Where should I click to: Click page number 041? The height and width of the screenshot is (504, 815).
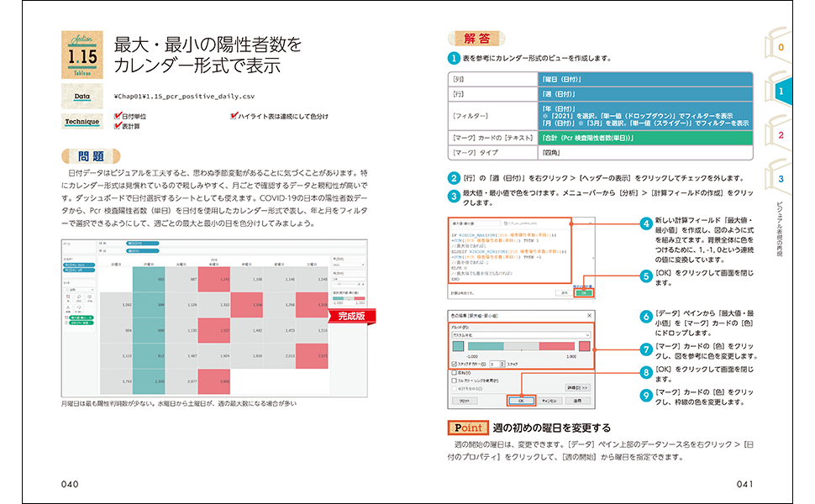click(744, 484)
